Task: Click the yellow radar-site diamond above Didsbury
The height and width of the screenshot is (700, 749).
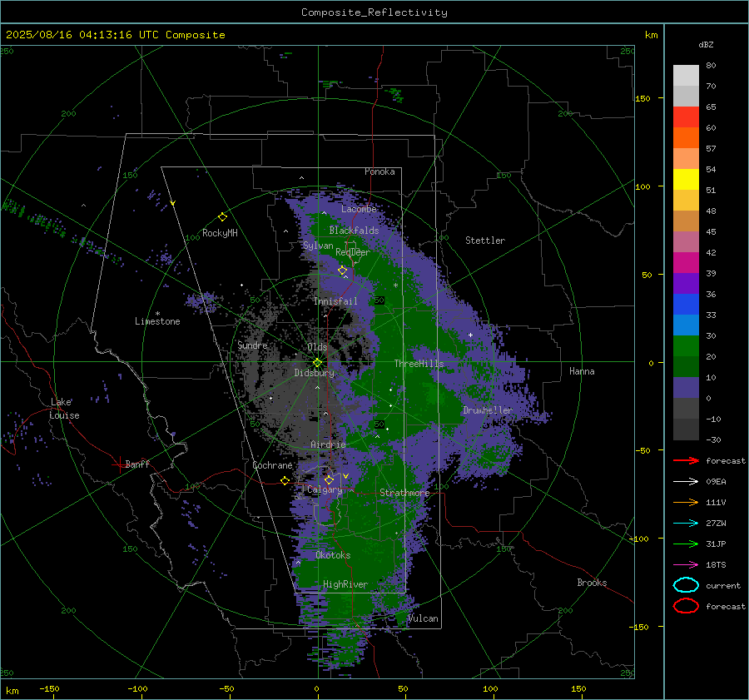Action: (317, 363)
